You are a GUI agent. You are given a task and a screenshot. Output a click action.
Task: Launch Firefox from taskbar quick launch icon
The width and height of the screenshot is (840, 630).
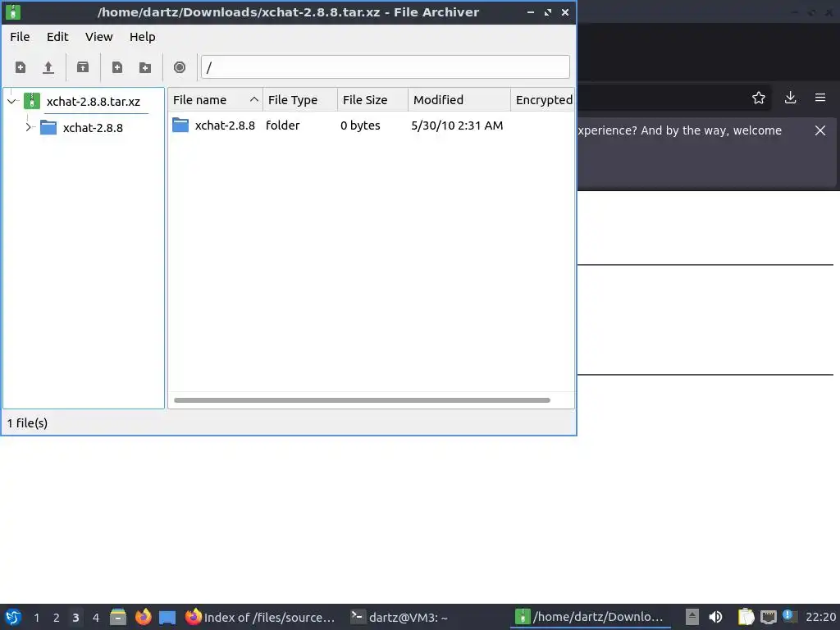click(143, 617)
